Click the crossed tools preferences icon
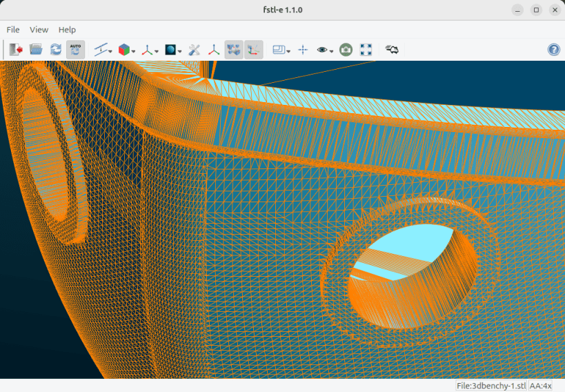 (195, 50)
